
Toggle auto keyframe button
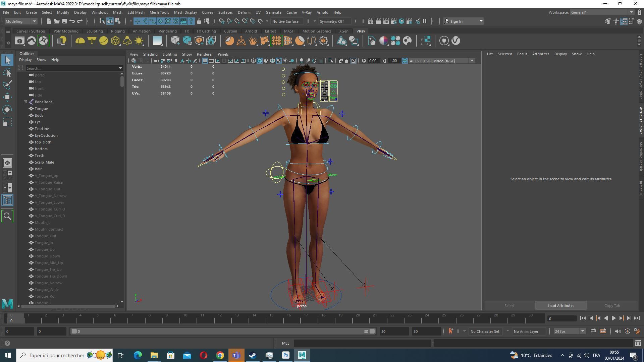pyautogui.click(x=627, y=331)
